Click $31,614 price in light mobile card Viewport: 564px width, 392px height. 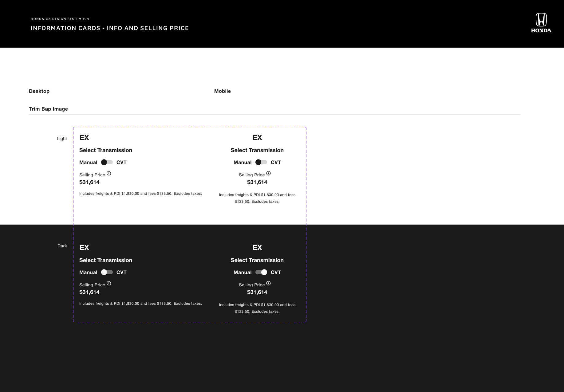pyautogui.click(x=257, y=182)
